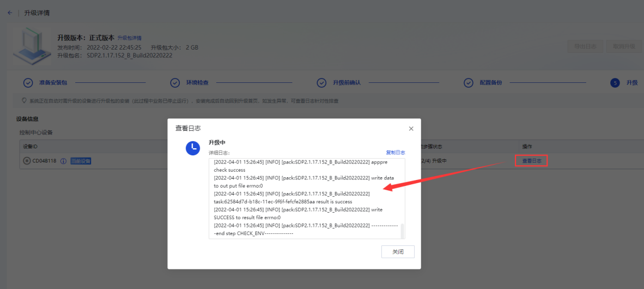Click 复制日志 to copy the log
The image size is (644, 289).
[x=396, y=153]
